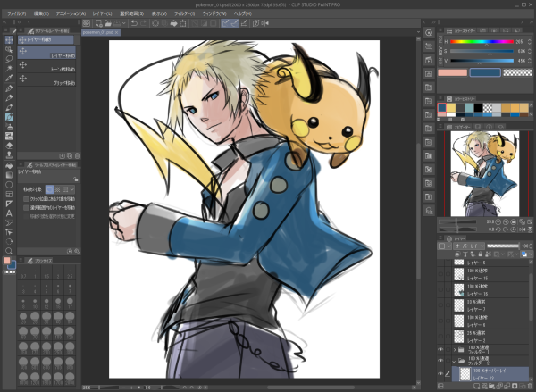Expand フォルダー 1 in the layer list
This screenshot has height=392, width=536.
point(455,350)
